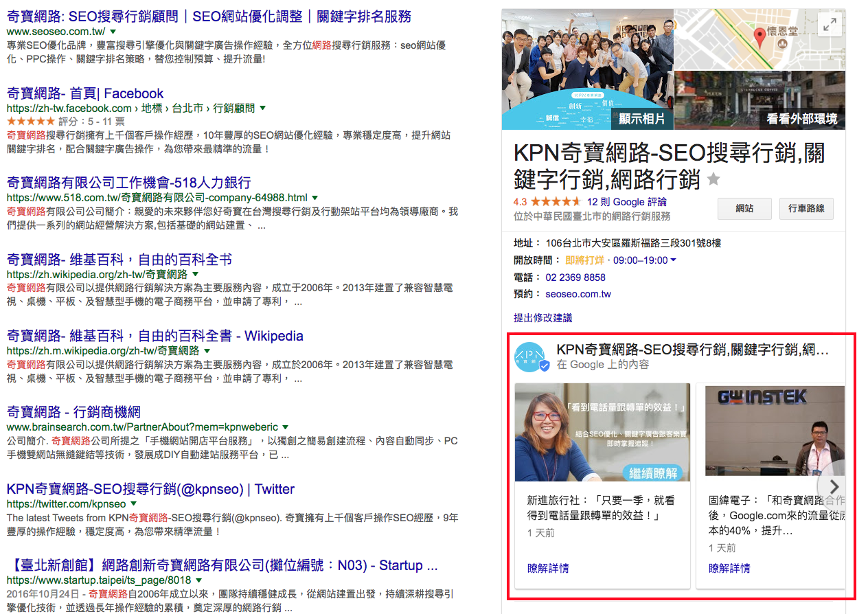Click 瞭解詳情 under 固緯電子 post

tap(729, 568)
